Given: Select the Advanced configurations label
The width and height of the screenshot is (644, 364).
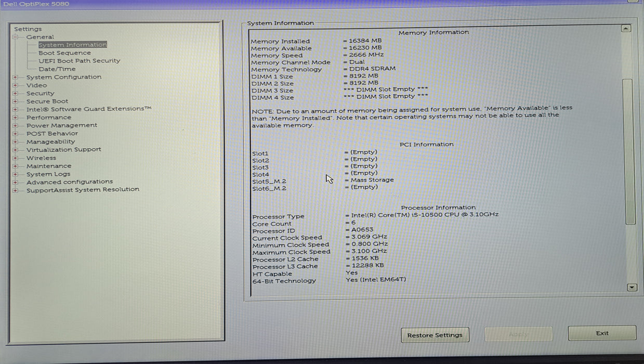Looking at the screenshot, I should pyautogui.click(x=70, y=182).
